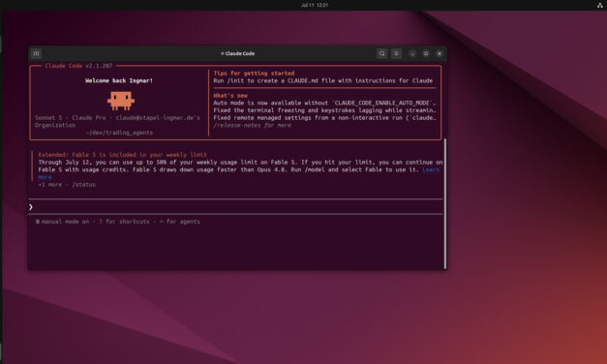
Task: Open the terminal hamburger menu
Action: coord(396,53)
